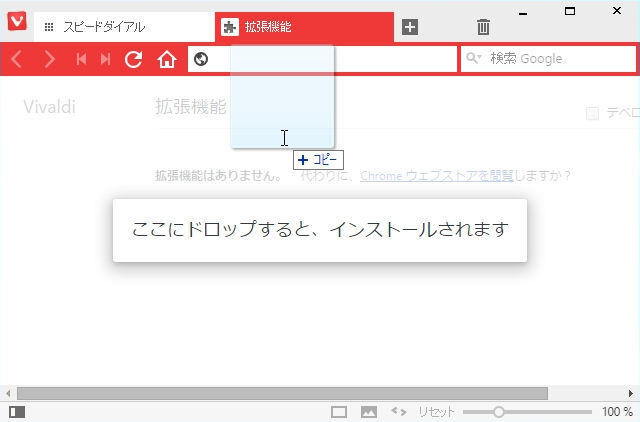Viewport: 640px width, 422px height.
Task: Click the リセット zoom reset button
Action: coord(436,412)
